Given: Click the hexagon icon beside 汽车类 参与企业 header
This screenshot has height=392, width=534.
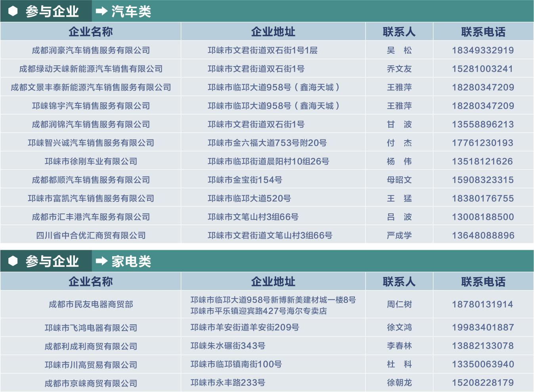Looking at the screenshot, I should click(13, 11).
